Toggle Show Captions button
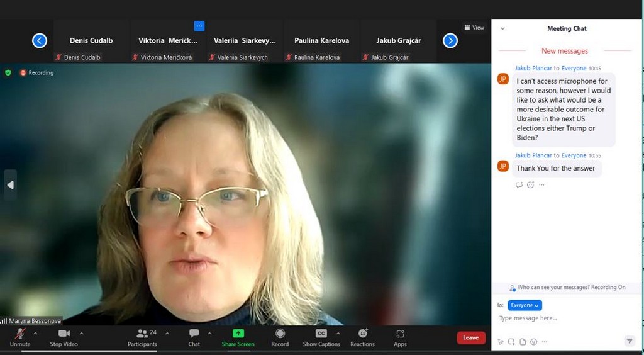This screenshot has height=355, width=644. pyautogui.click(x=321, y=337)
